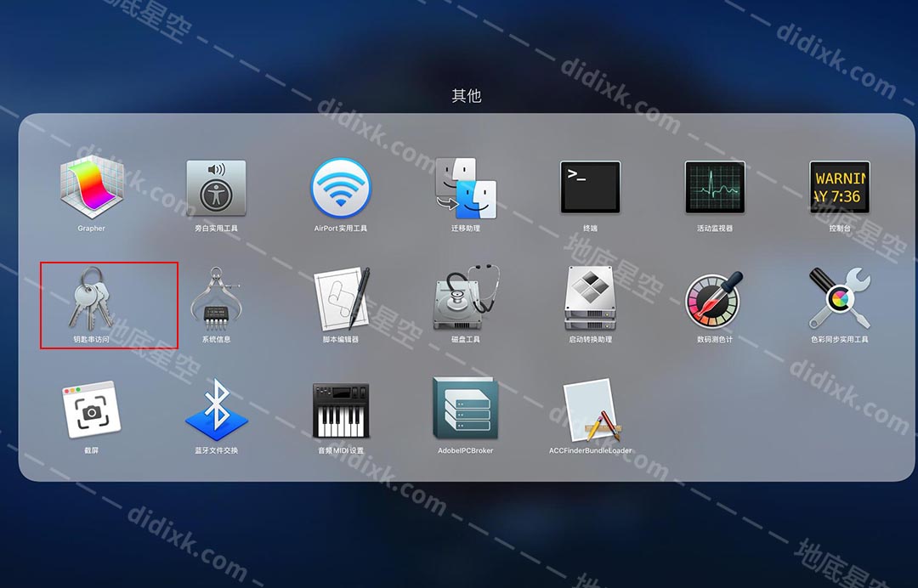The image size is (918, 588).
Task: Launch VoiceOver utility (旁白实用工具)
Action: tap(216, 189)
